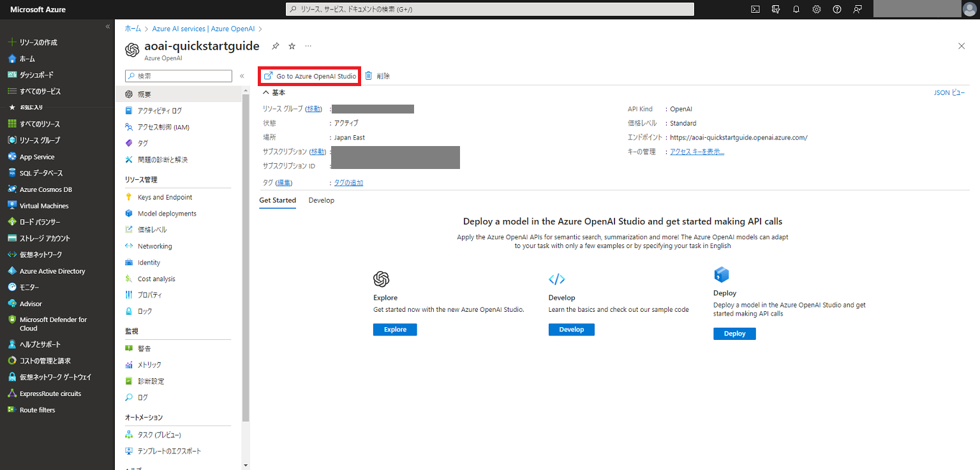Open the more options ellipsis beside title

click(308, 47)
